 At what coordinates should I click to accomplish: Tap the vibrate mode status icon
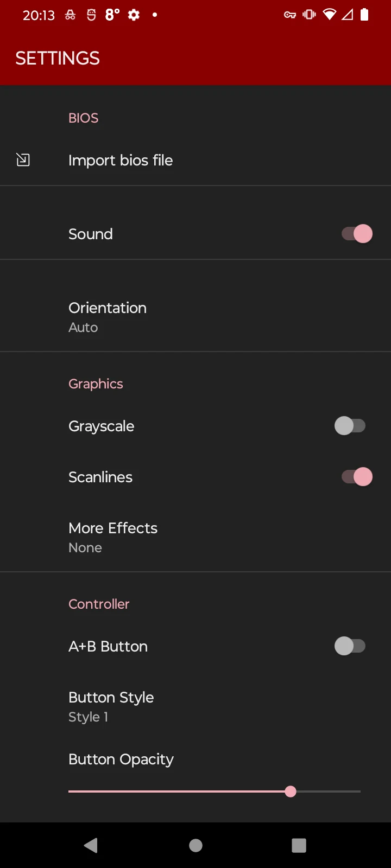[x=309, y=15]
